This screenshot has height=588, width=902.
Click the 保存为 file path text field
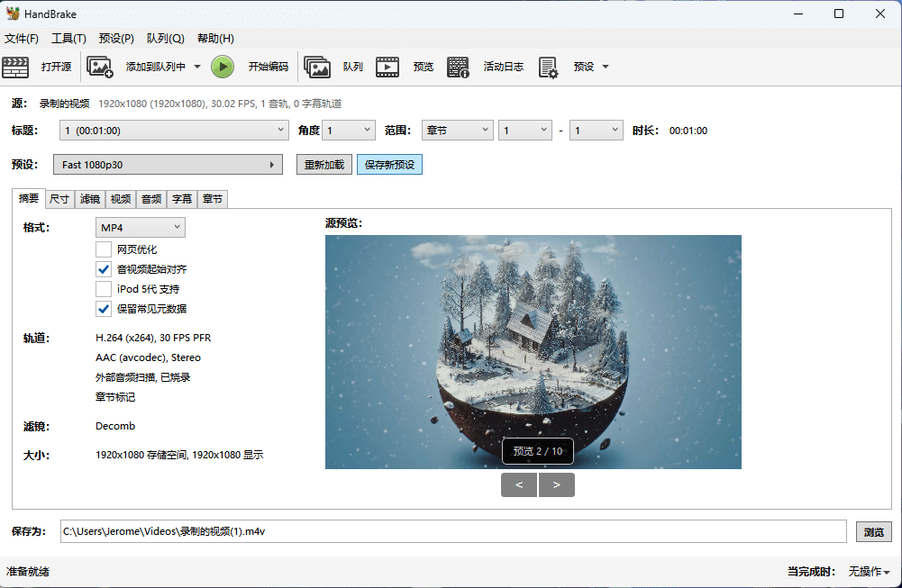click(x=453, y=531)
